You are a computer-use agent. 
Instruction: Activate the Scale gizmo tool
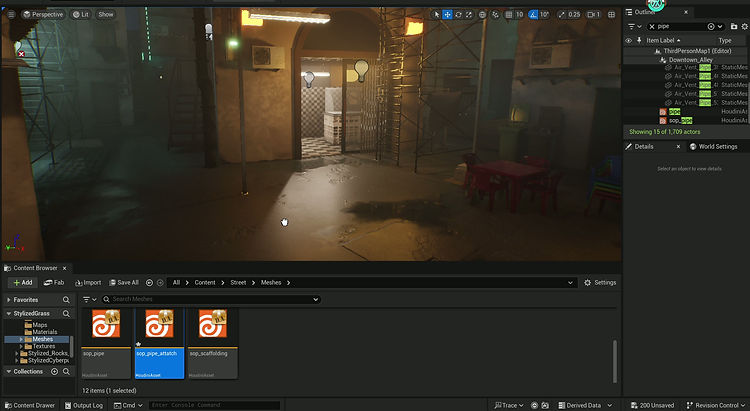(x=469, y=15)
